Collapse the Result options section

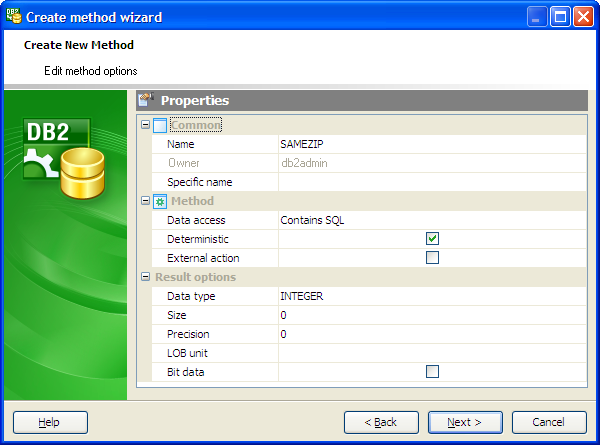(x=146, y=277)
